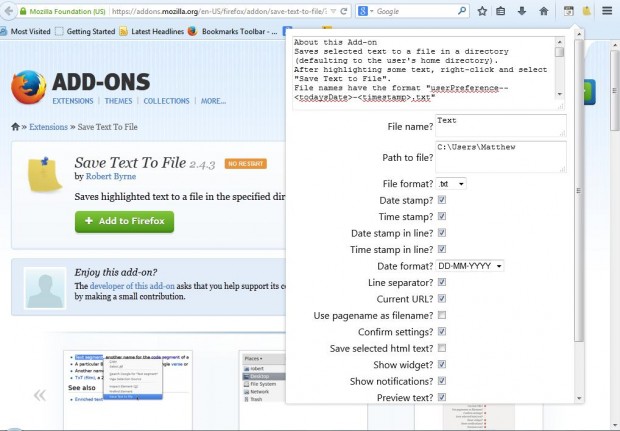620x431 pixels.
Task: Click the bookmark star icon
Action: click(x=482, y=12)
